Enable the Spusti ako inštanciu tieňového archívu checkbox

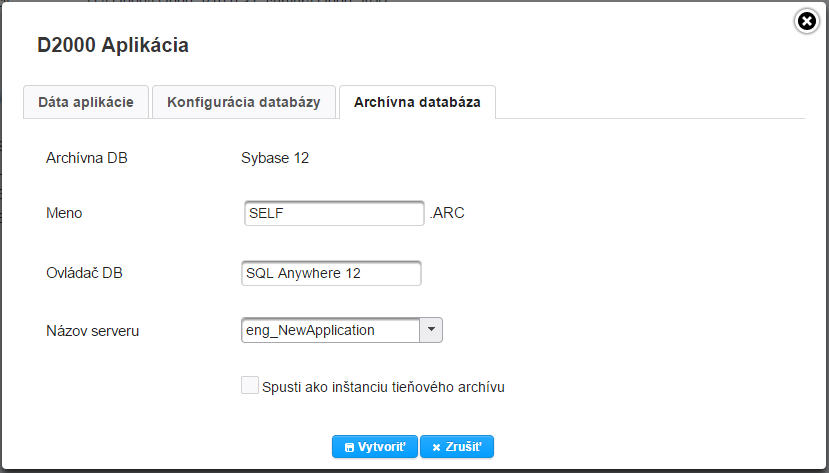coord(249,385)
